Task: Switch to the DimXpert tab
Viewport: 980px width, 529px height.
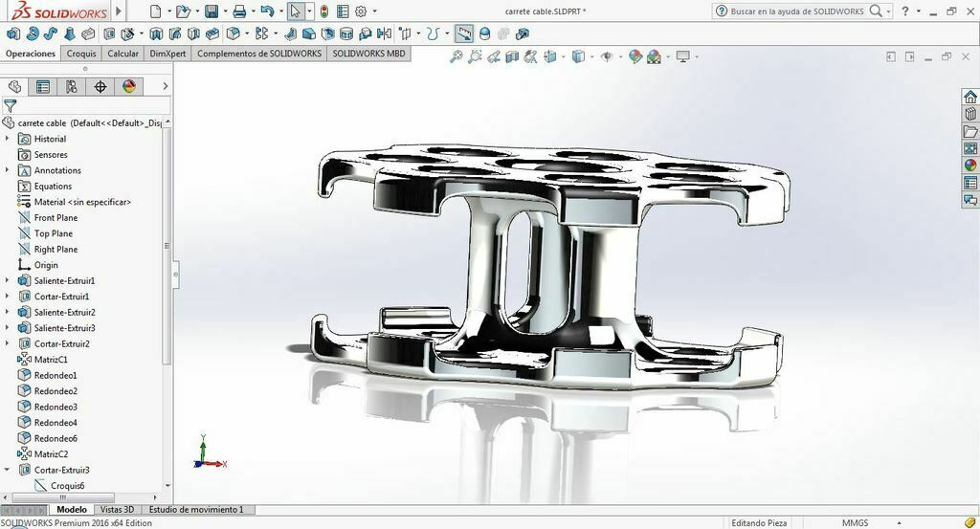Action: pyautogui.click(x=167, y=54)
